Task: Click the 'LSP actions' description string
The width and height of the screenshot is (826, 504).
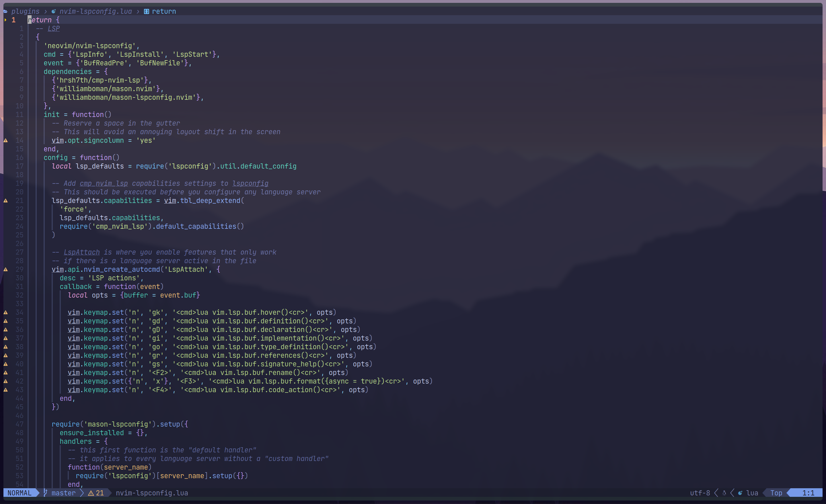Action: tap(114, 278)
